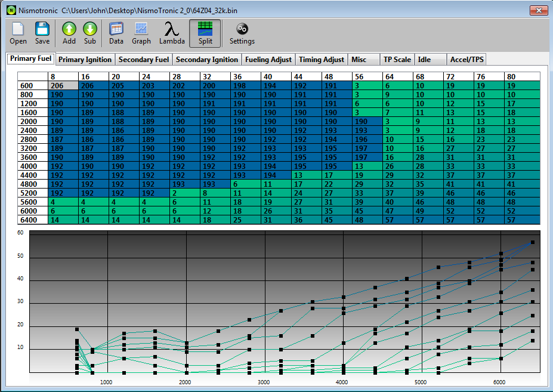Select the Primary Ignition tab
553x392 pixels.
pyautogui.click(x=85, y=60)
